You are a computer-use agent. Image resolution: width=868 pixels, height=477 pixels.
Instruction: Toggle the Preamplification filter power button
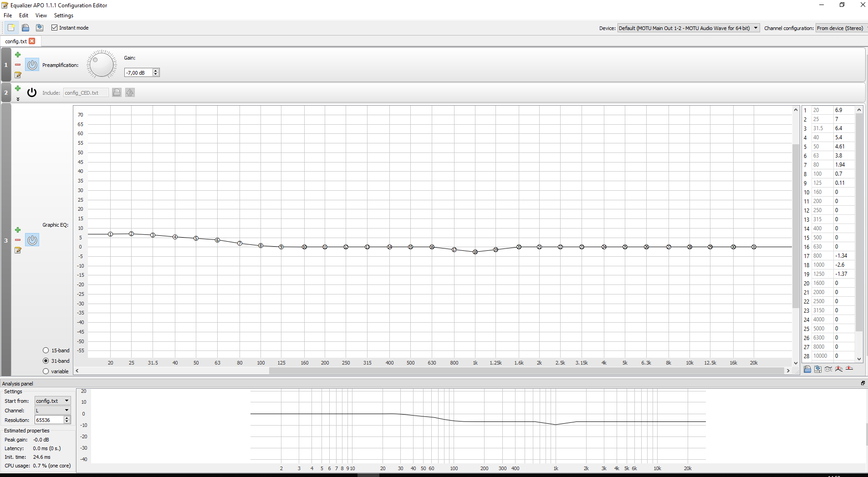click(32, 65)
